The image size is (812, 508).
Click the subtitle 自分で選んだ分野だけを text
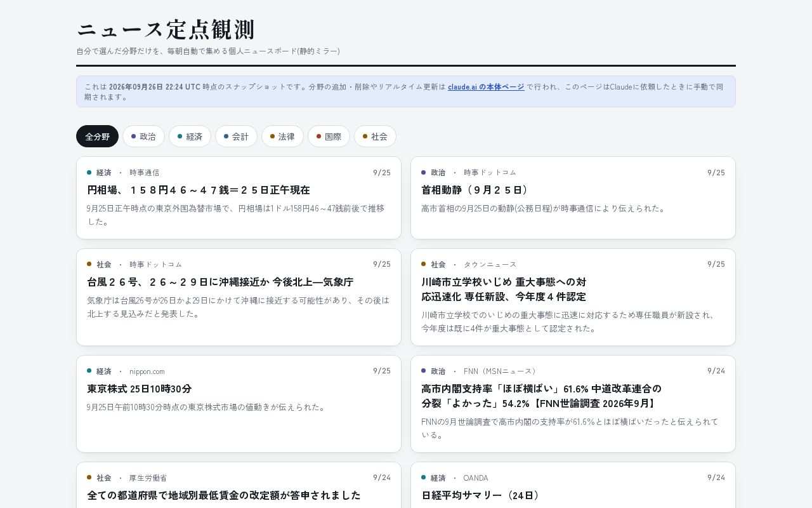(208, 51)
